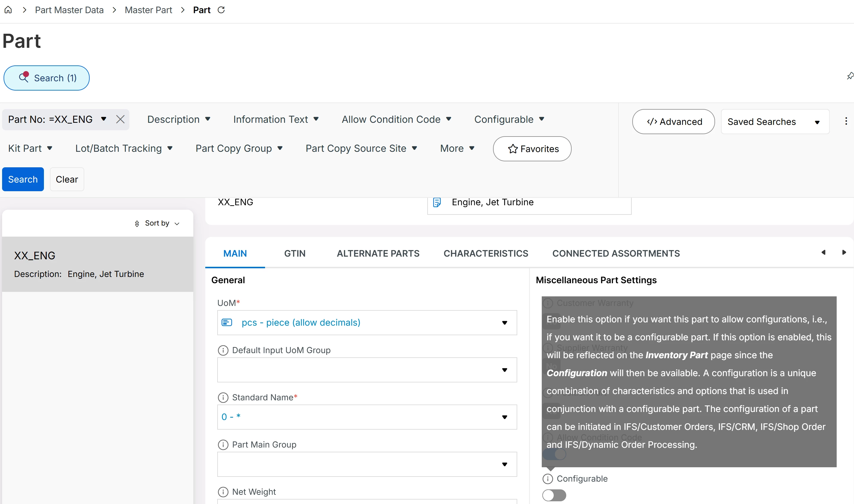Click the Advanced search button

(673, 122)
